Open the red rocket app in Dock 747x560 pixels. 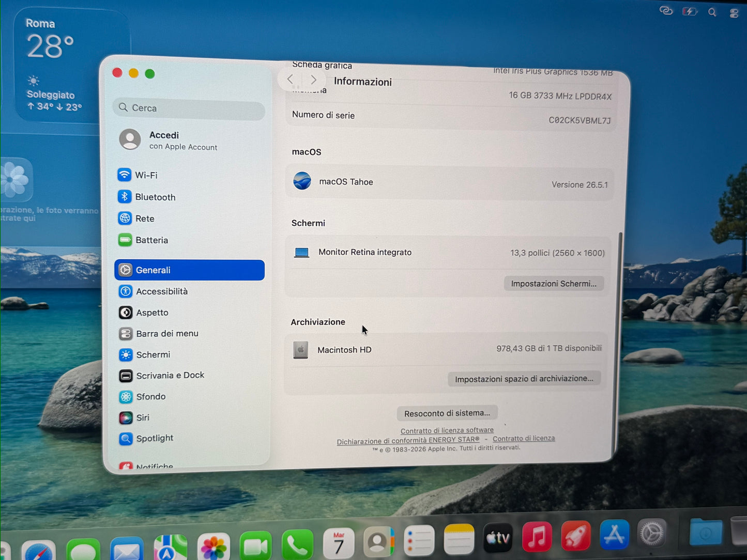[575, 535]
